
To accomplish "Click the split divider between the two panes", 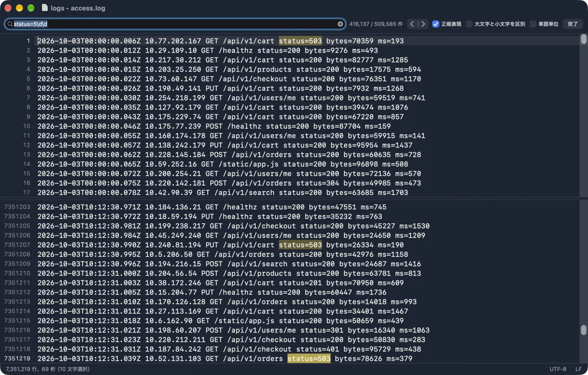I will click(x=294, y=198).
